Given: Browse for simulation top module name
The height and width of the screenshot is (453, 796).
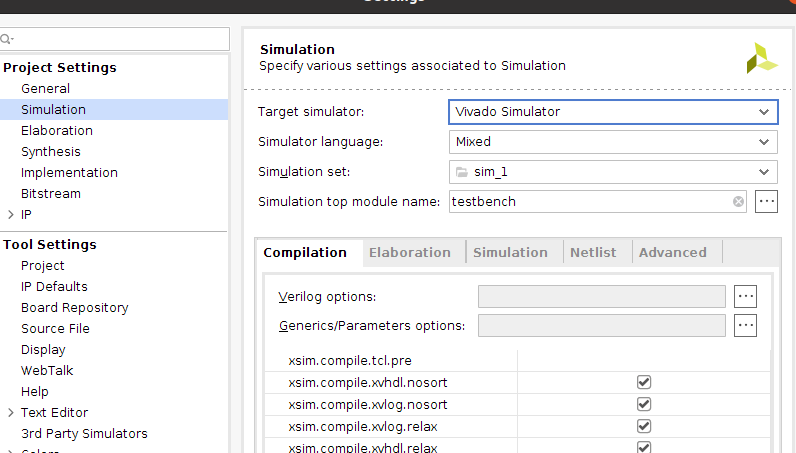Looking at the screenshot, I should pos(766,202).
